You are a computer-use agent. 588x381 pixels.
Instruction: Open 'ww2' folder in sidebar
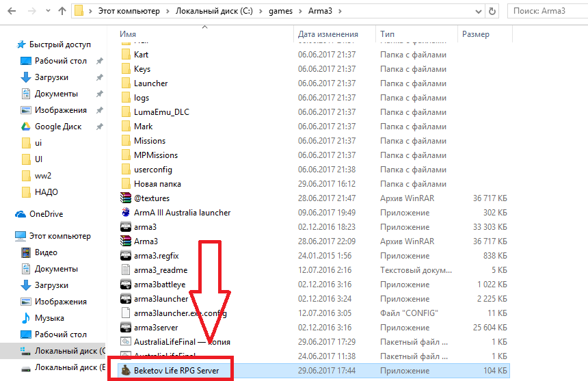[x=43, y=176]
